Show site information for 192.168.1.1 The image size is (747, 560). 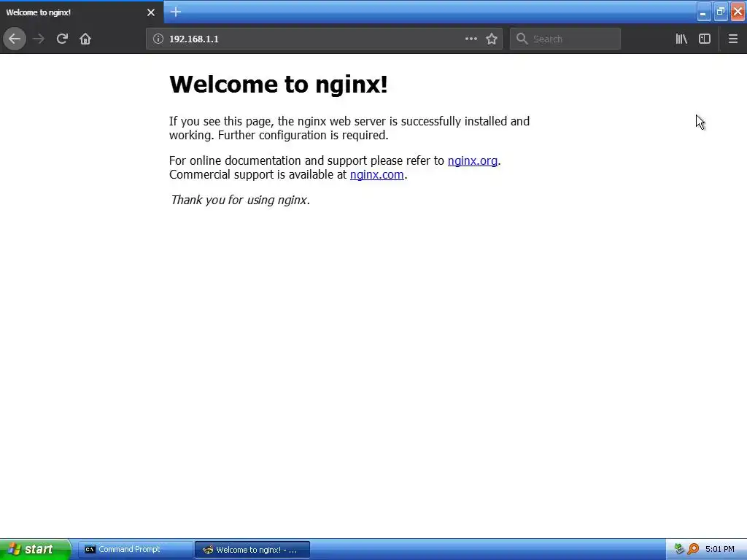[158, 39]
